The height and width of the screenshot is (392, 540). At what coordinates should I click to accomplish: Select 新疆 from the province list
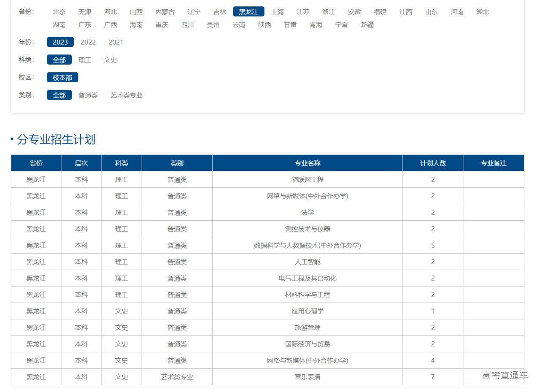point(367,25)
